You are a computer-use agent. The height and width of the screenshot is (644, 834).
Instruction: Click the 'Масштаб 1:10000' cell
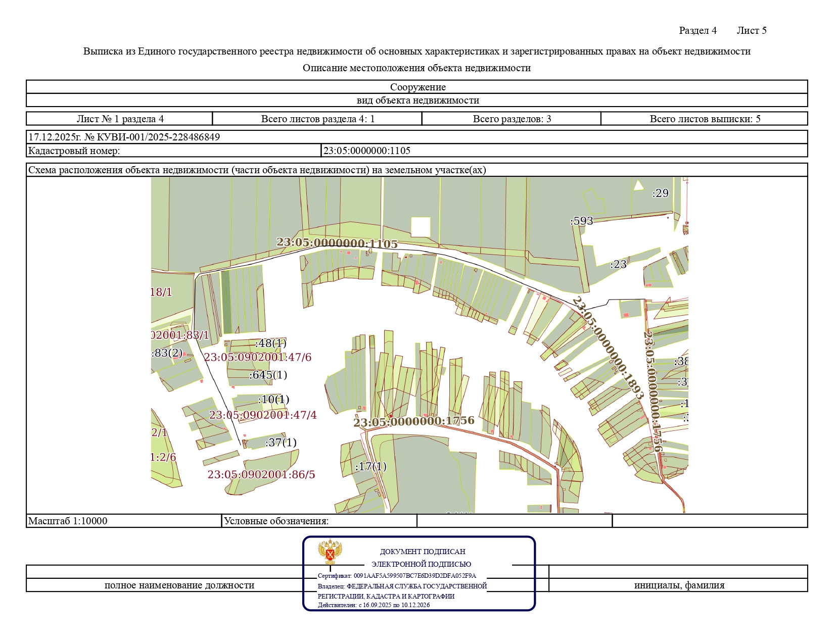(x=124, y=521)
